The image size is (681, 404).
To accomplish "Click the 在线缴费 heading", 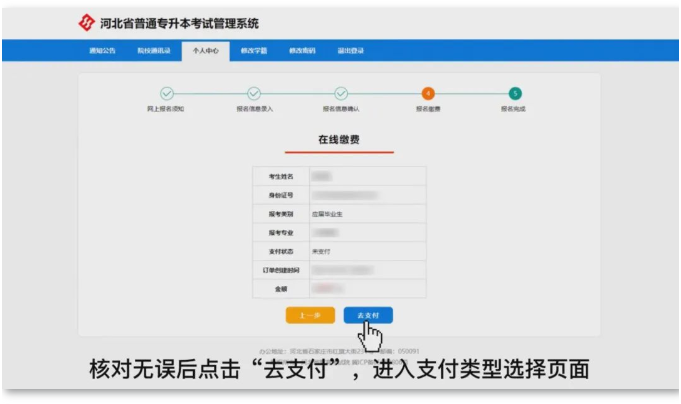I will coord(340,140).
